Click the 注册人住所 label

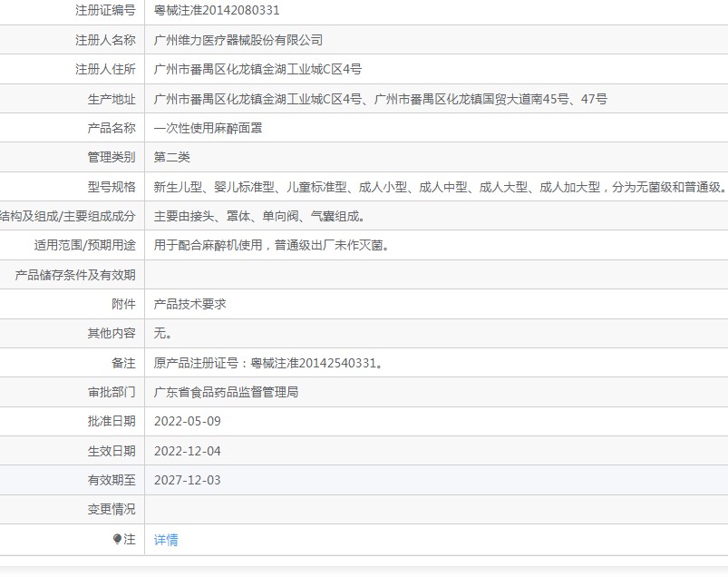105,69
